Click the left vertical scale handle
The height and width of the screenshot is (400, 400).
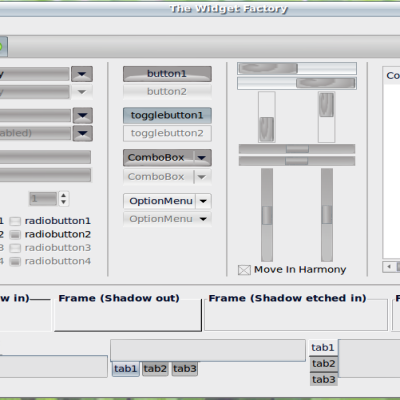[x=267, y=215]
